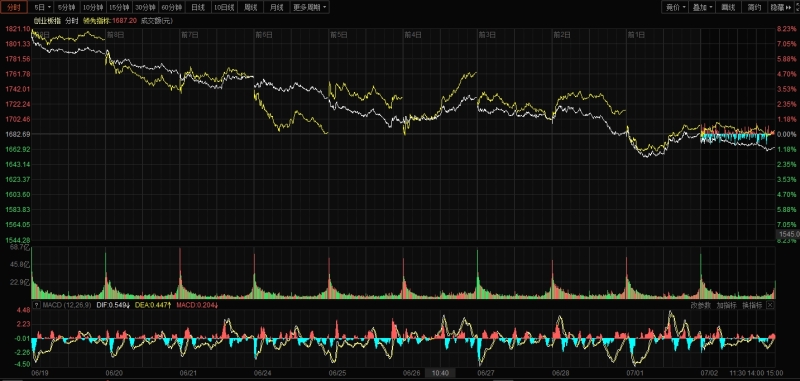Open the 5日 period dropdown
The image size is (800, 381).
point(42,7)
